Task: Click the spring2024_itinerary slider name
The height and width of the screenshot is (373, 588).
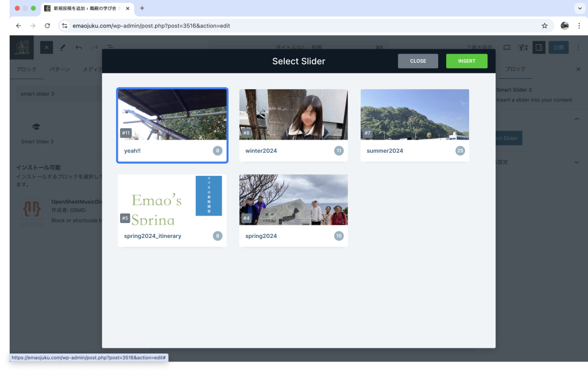Action: [153, 236]
